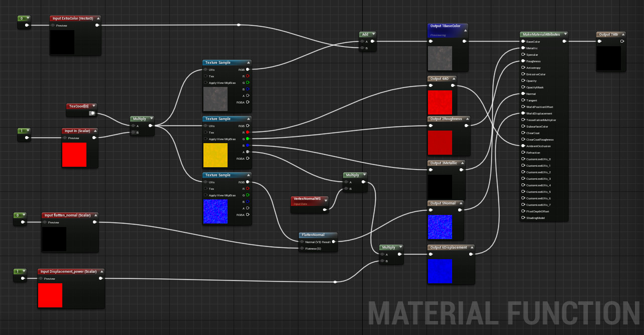Click the normal map preview of Output 5Normal
The image size is (644, 335).
point(440,227)
